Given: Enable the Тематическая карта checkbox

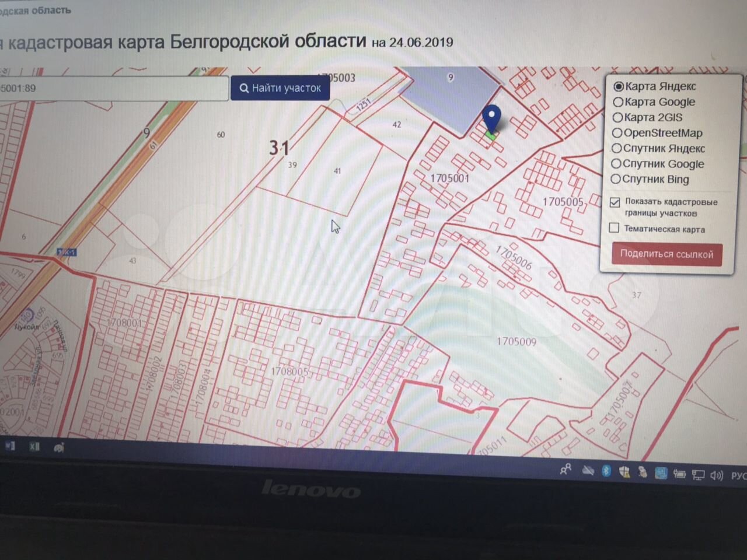Looking at the screenshot, I should pos(614,228).
